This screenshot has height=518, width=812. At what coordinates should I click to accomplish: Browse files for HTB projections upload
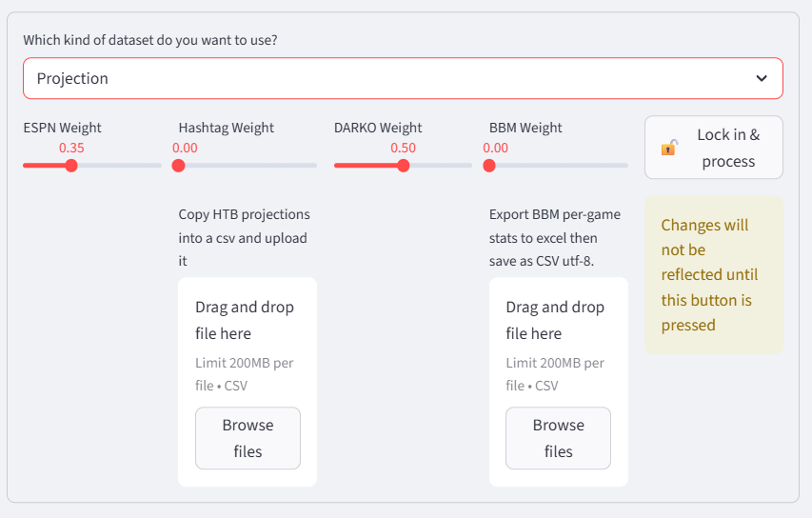(248, 438)
